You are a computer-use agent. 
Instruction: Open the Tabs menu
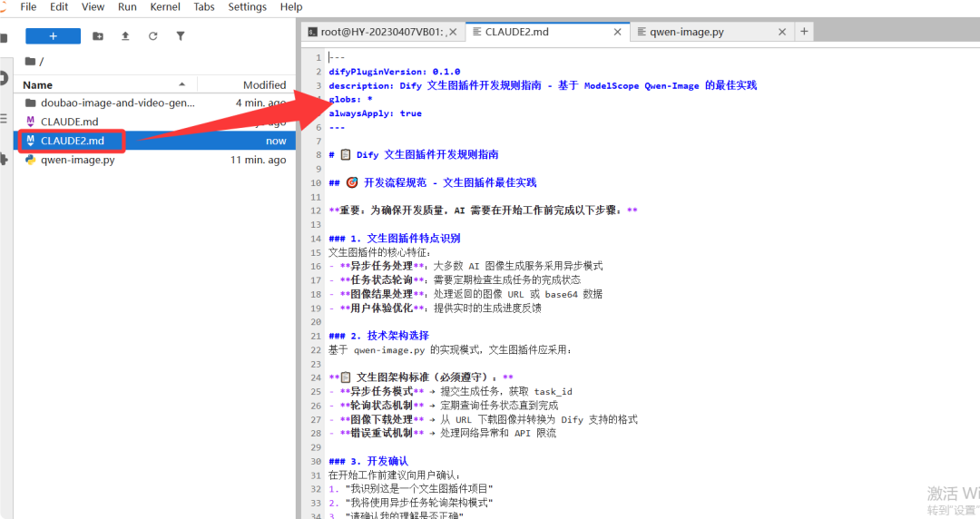pos(204,7)
